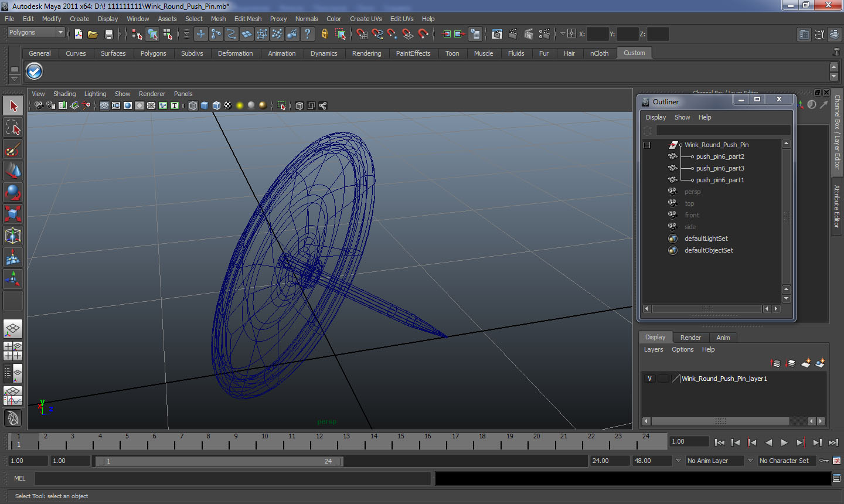Create a new scene file
This screenshot has width=844, height=504.
(78, 34)
